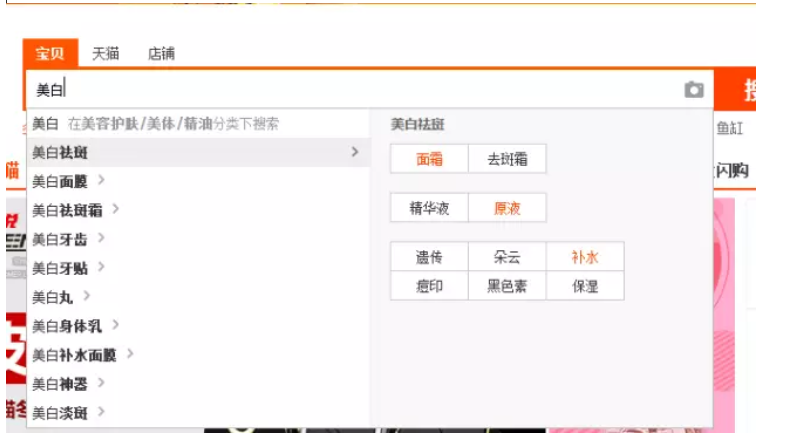Select the 精华液 filter option
This screenshot has height=442, width=786.
click(x=429, y=208)
